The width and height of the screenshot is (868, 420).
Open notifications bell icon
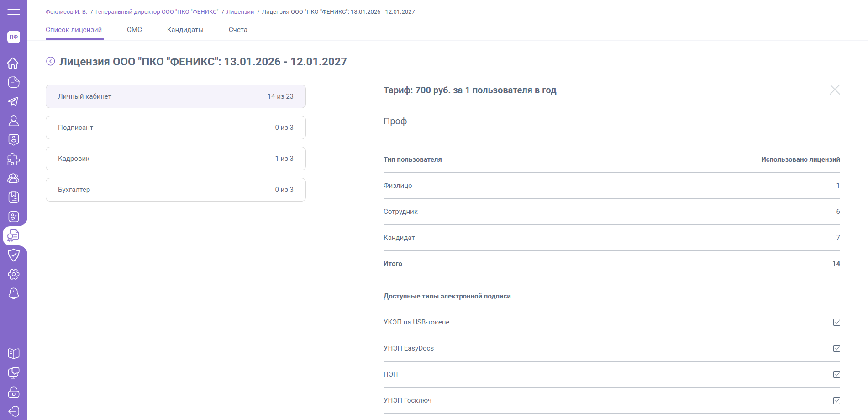click(x=13, y=293)
